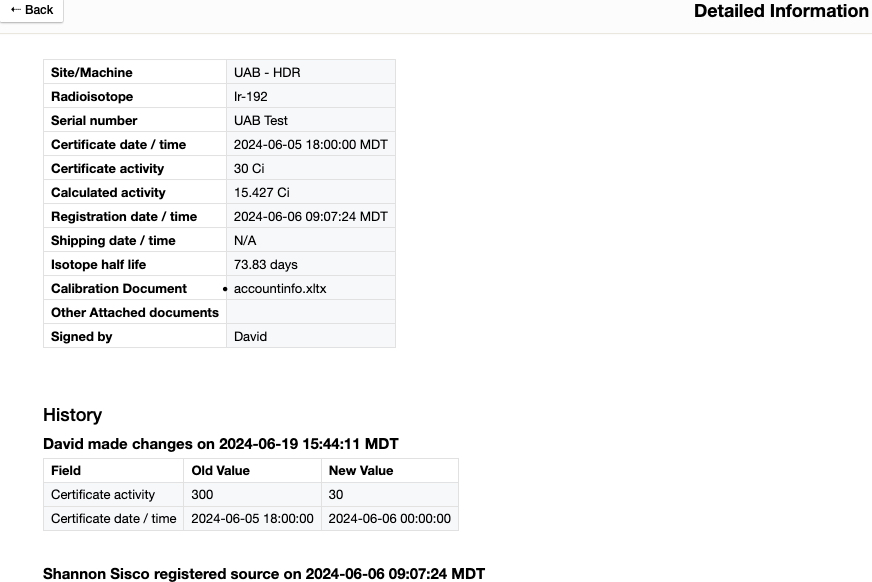Select the David made changes entry heading
The image size is (872, 582).
[221, 444]
